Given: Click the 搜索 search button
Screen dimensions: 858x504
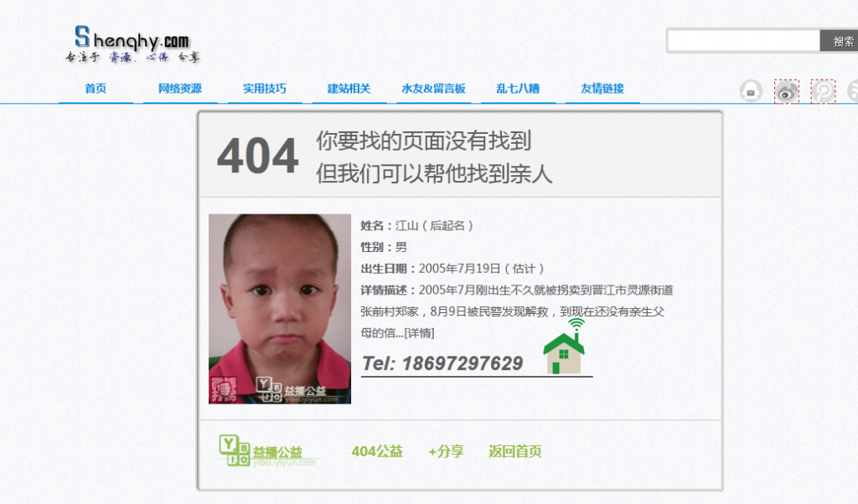Looking at the screenshot, I should click(840, 41).
